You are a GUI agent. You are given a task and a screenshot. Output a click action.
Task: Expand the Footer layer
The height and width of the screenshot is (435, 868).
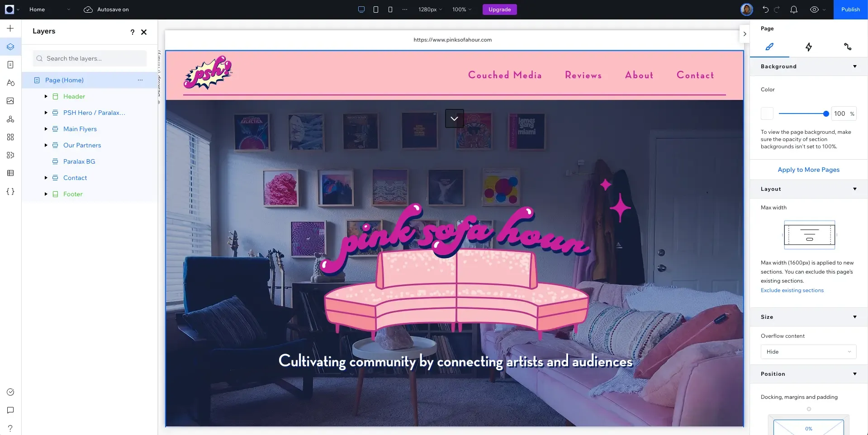pyautogui.click(x=46, y=194)
